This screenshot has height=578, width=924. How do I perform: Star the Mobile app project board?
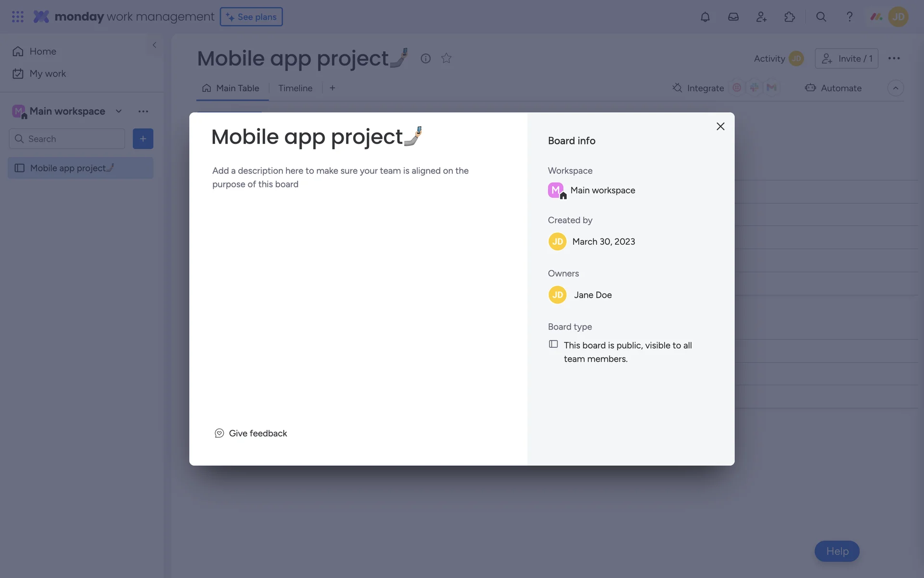(446, 58)
